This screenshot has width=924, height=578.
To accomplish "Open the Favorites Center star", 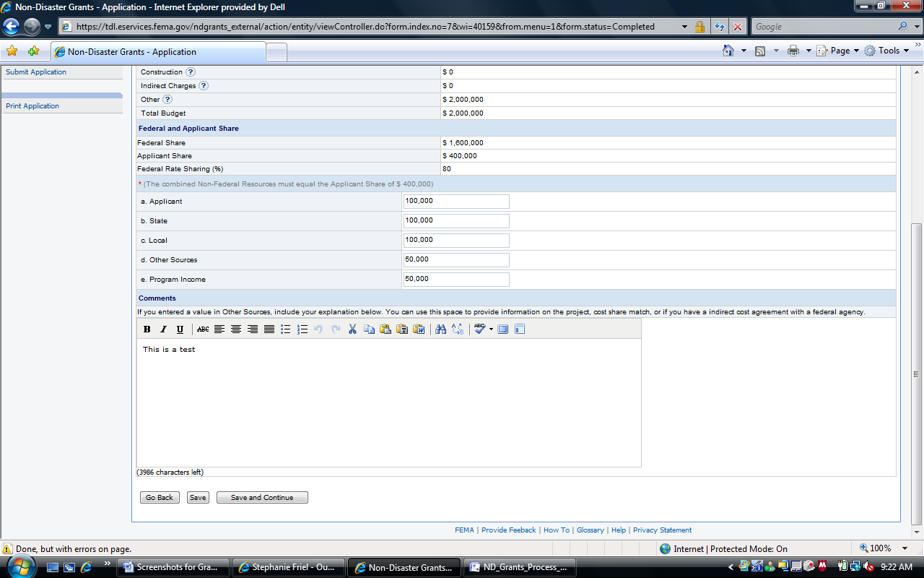I will [x=12, y=51].
